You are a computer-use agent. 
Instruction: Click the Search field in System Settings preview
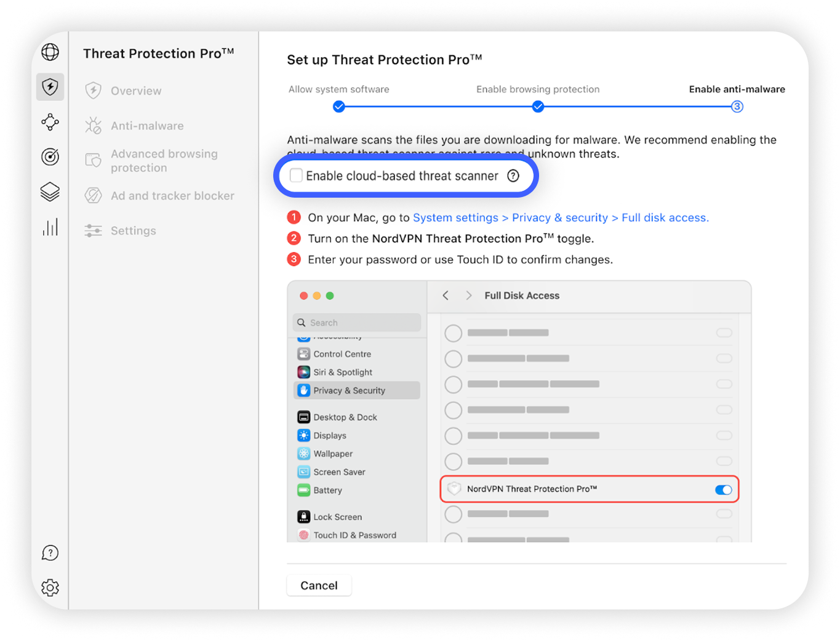click(x=357, y=322)
